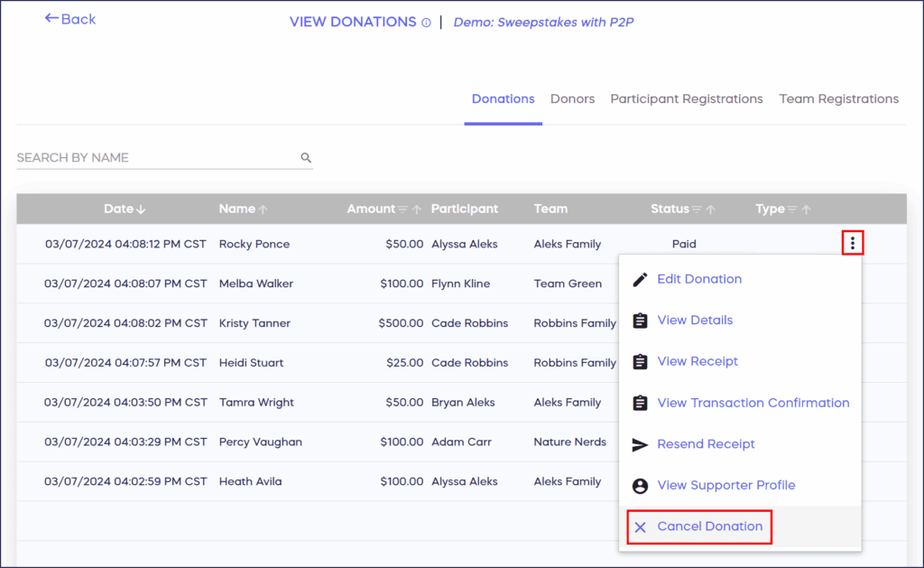
Task: Click the person icon for Supporter Profile
Action: (640, 486)
